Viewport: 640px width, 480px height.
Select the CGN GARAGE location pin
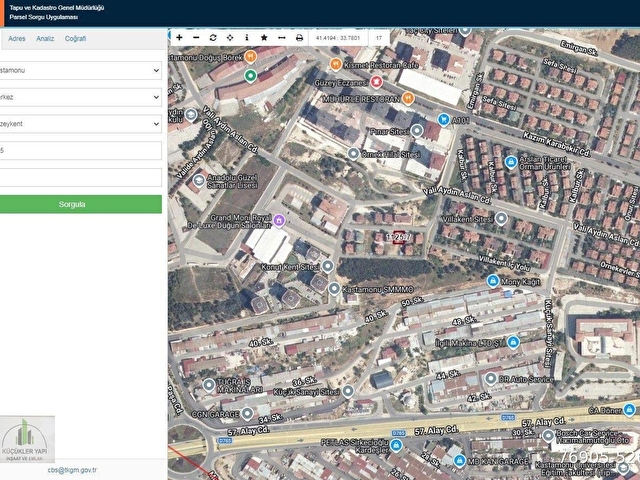tap(247, 413)
